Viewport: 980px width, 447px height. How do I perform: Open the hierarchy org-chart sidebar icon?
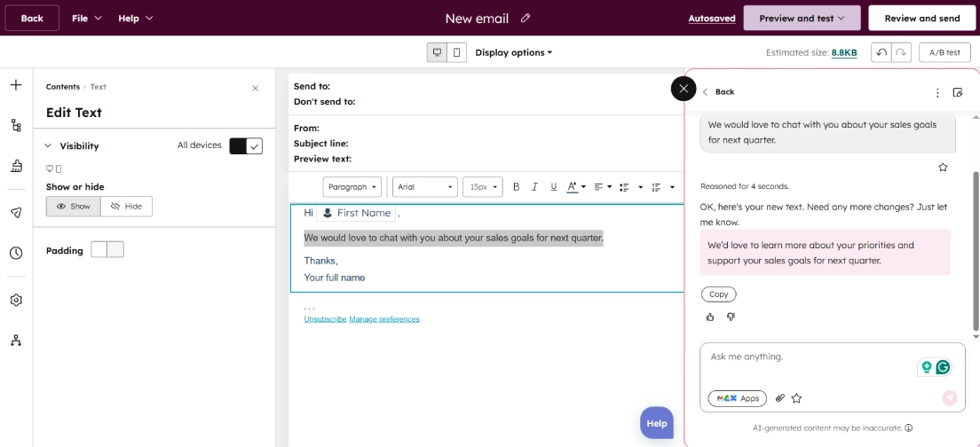tap(16, 341)
